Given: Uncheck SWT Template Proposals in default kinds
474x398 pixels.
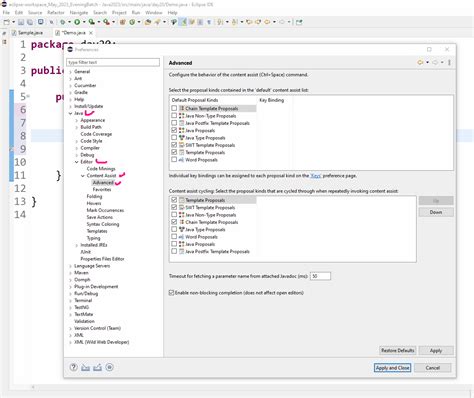Looking at the screenshot, I should (x=174, y=145).
